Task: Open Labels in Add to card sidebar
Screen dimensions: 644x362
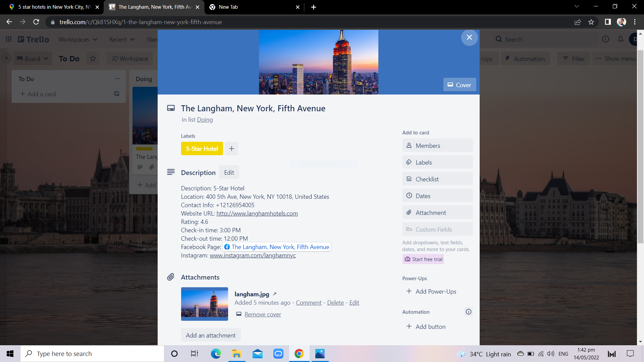Action: pos(437,162)
